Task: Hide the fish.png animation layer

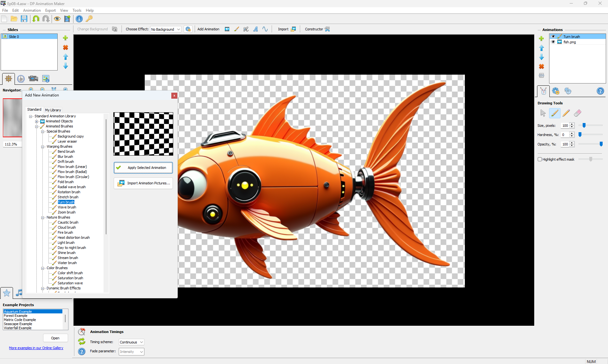Action: tap(553, 42)
